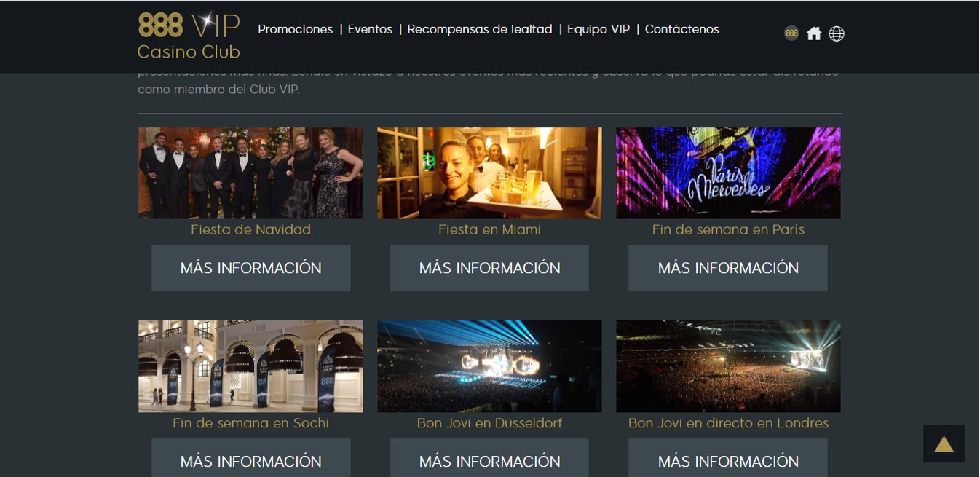Screen dimensions: 980x477
Task: Click Más Información under Bon Jovi en Düsseldorf
Action: click(489, 457)
